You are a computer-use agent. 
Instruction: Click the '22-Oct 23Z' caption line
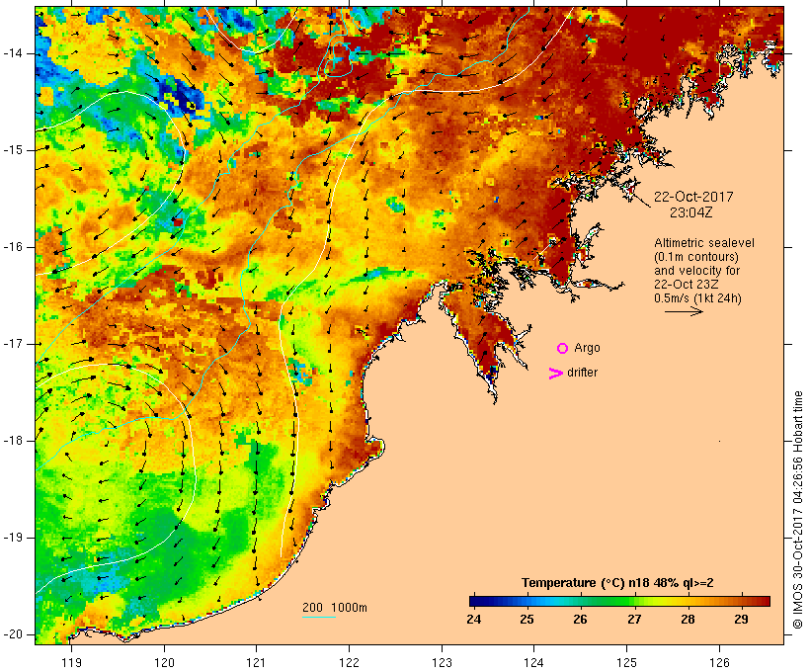(686, 285)
